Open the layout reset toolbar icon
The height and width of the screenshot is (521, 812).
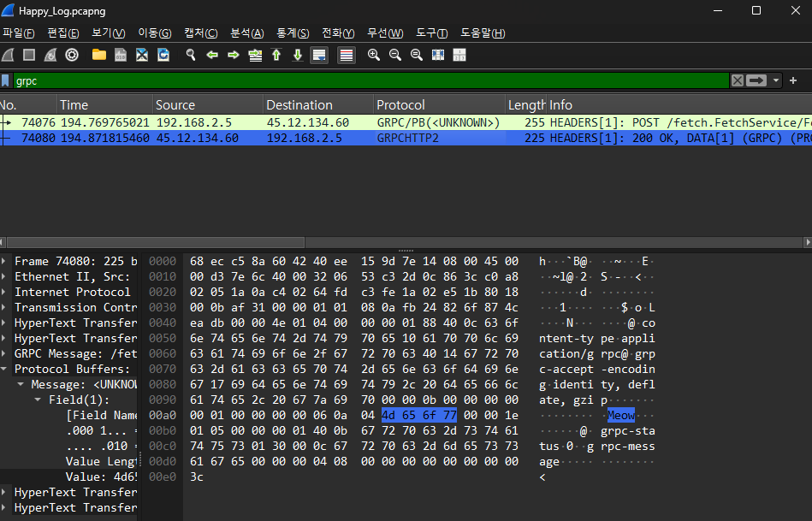(x=459, y=55)
